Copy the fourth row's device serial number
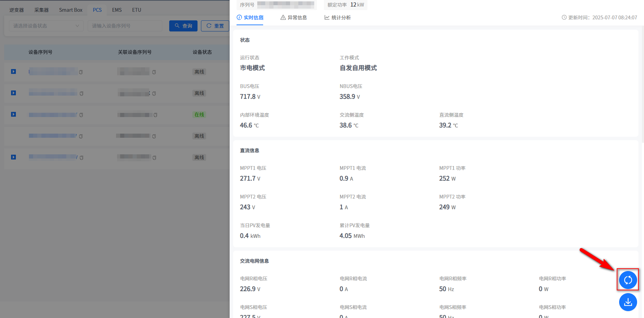 click(x=81, y=136)
